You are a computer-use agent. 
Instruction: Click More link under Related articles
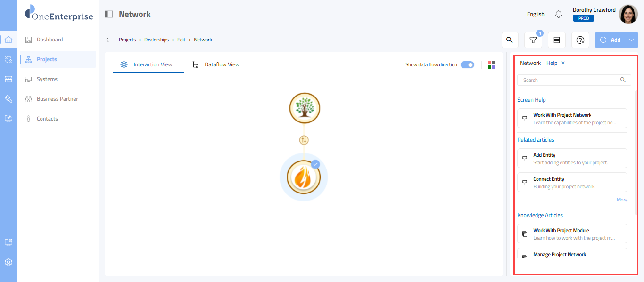[x=622, y=200]
